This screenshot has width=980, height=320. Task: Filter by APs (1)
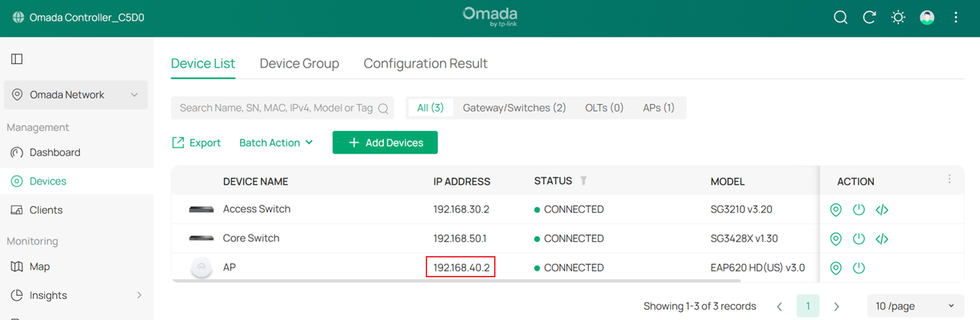[x=659, y=108]
